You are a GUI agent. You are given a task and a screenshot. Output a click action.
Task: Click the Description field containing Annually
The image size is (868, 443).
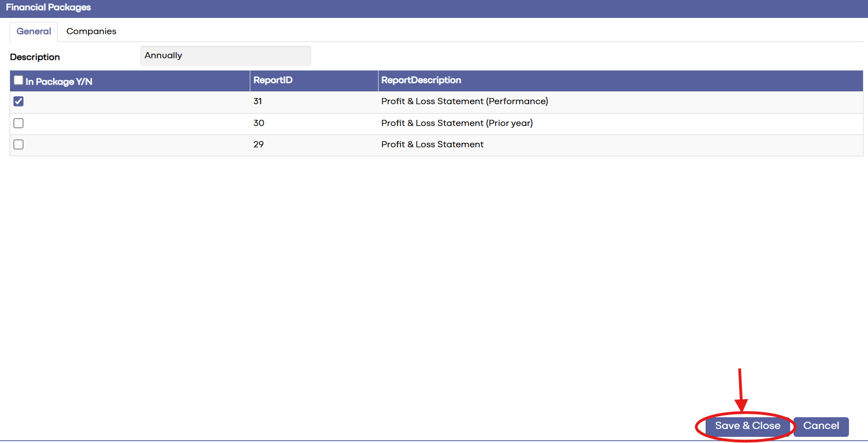click(x=225, y=55)
